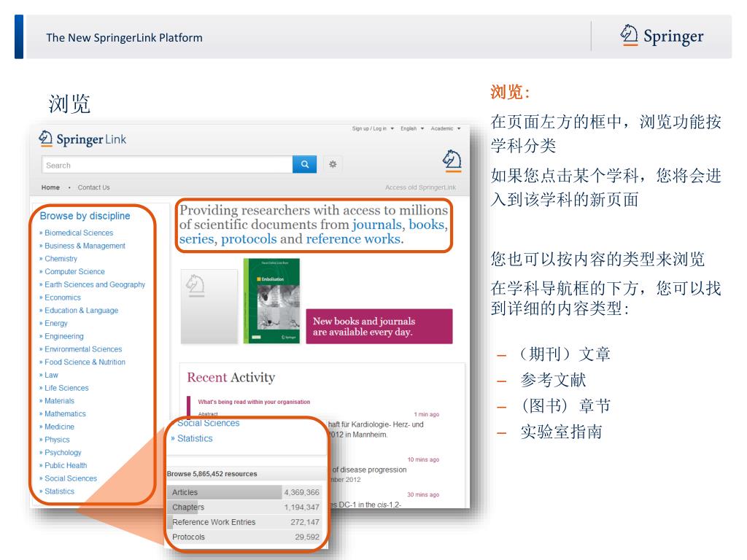
Task: Click the Springer horse icon beside search bar
Action: pos(452,160)
